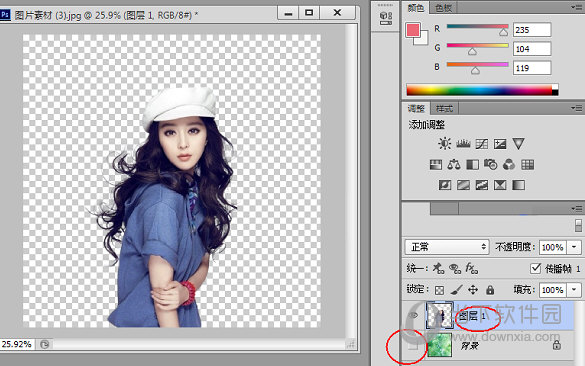This screenshot has height=366, width=585.
Task: Add a Selective Color adjustment
Action: click(x=500, y=185)
